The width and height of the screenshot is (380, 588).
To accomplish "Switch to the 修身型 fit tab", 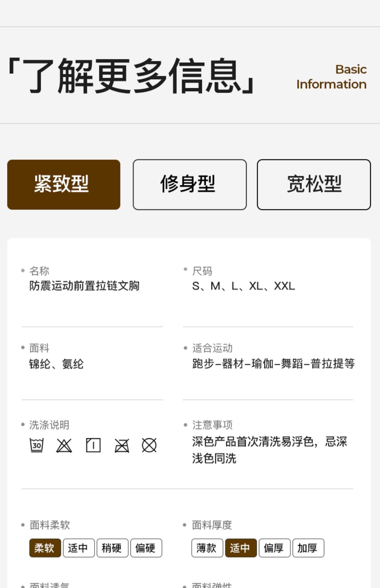I will (x=190, y=185).
